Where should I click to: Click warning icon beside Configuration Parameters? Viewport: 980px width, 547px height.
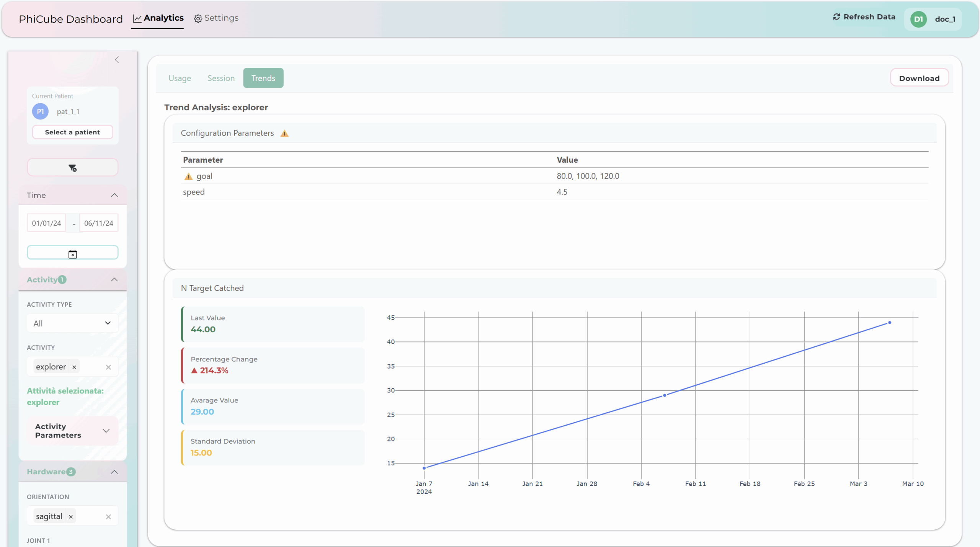click(x=284, y=134)
